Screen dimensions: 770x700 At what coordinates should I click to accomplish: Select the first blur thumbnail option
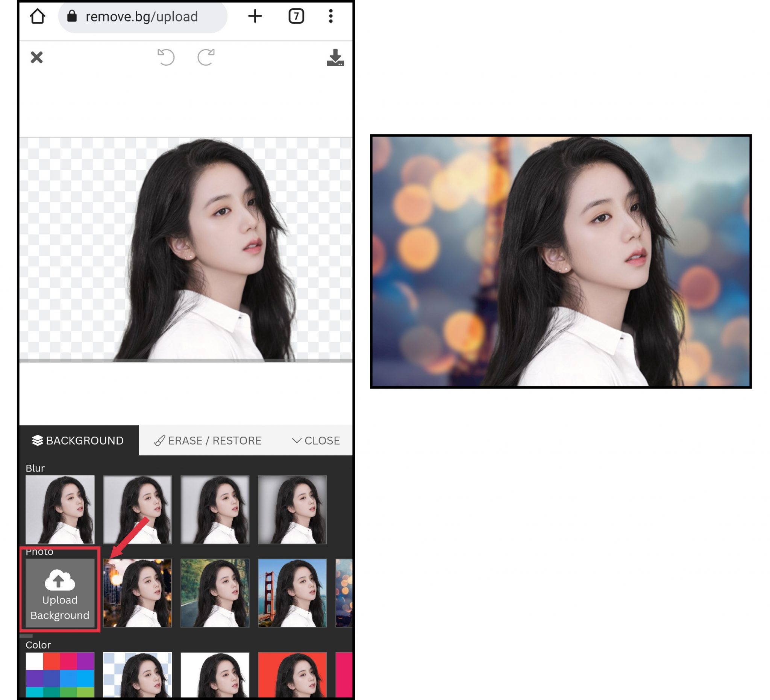60,509
